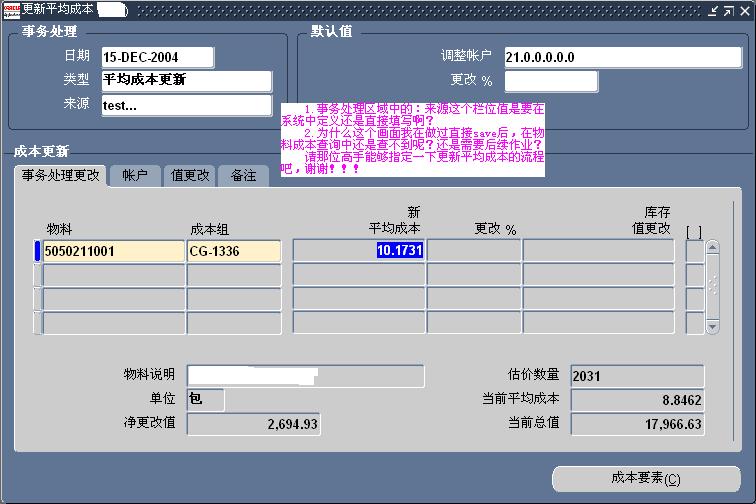Close the 更新平均成本 form window
The width and height of the screenshot is (756, 504).
point(743,10)
